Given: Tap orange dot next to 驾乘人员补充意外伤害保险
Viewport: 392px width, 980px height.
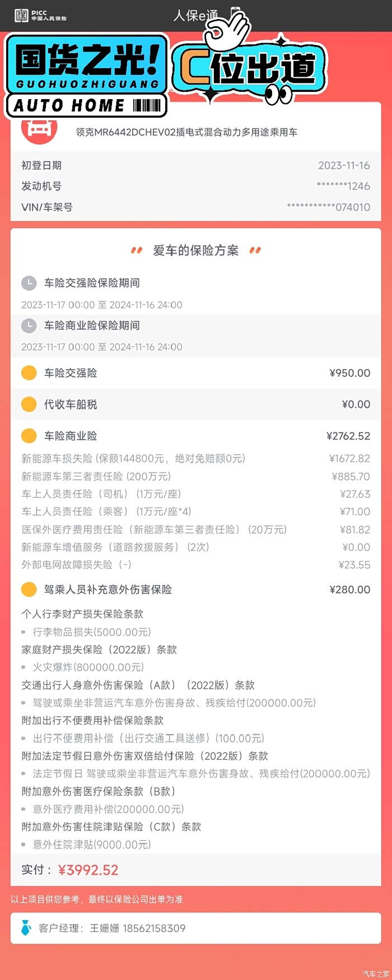Looking at the screenshot, I should (x=29, y=590).
